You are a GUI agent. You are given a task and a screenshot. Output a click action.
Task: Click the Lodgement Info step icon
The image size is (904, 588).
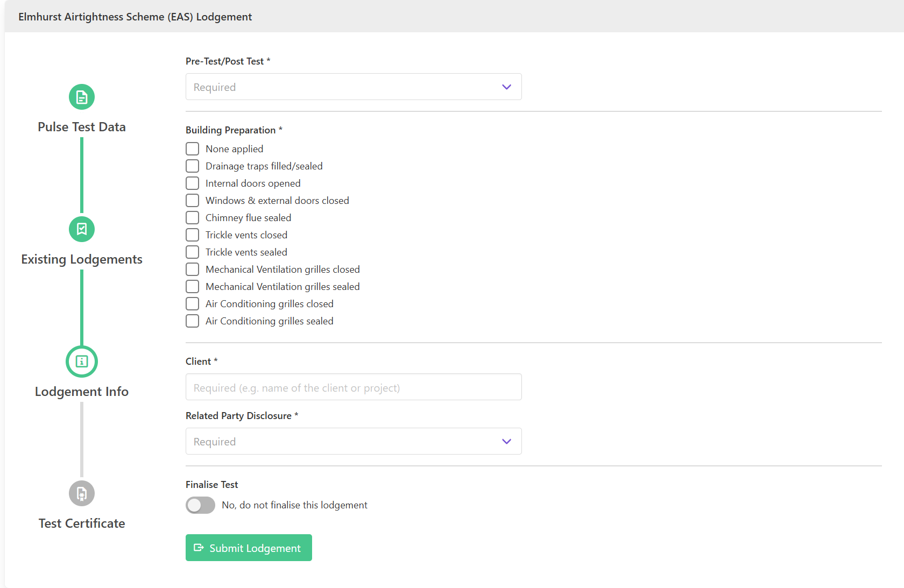(82, 362)
